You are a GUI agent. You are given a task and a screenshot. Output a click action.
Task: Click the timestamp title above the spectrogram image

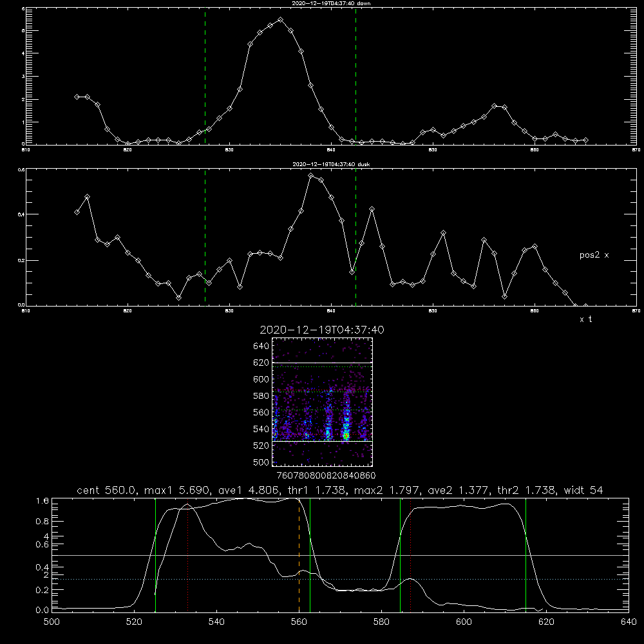(x=322, y=330)
